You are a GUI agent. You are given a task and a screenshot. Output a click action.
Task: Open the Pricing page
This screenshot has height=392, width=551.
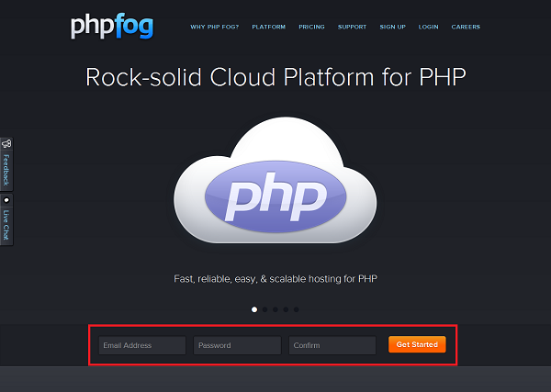(311, 27)
